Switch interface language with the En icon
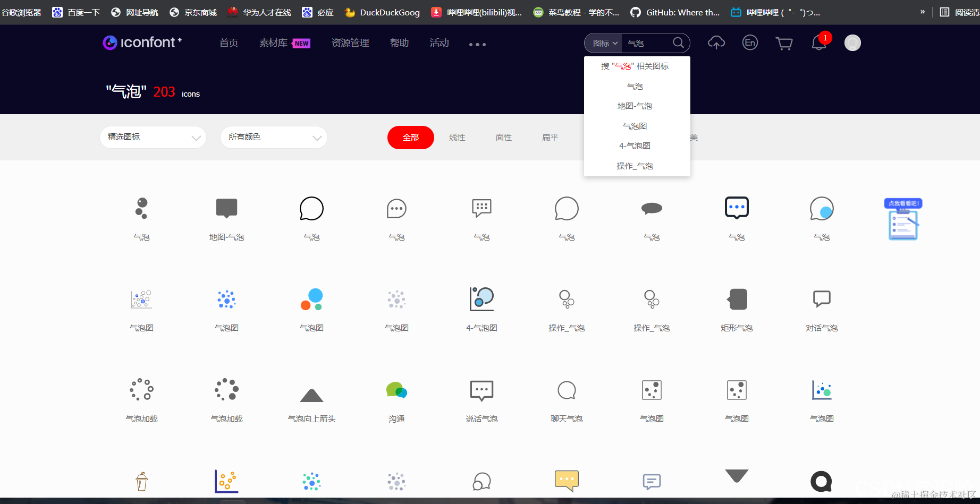The image size is (980, 504). click(x=750, y=42)
